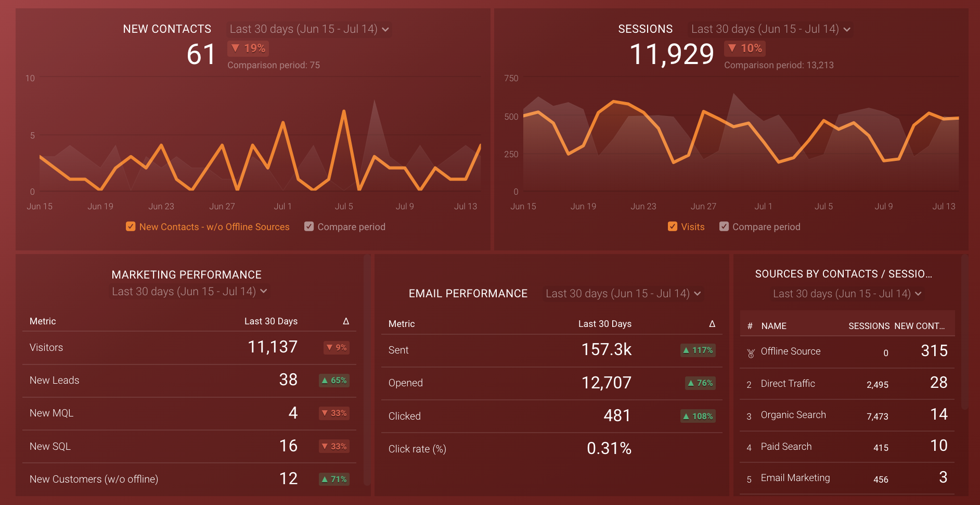Click the 76% up indicator for Opened
This screenshot has height=505, width=980.
pyautogui.click(x=700, y=383)
